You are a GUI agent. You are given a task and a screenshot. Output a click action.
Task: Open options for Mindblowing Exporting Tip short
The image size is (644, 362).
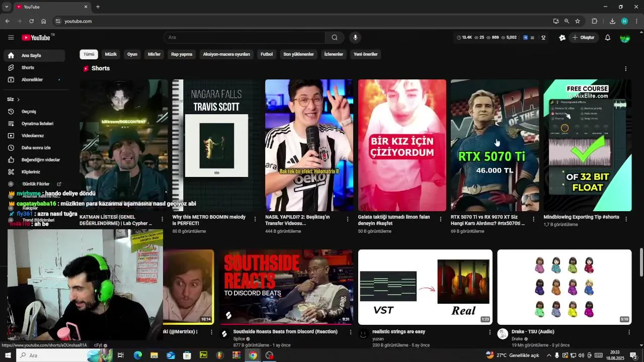coord(626,219)
